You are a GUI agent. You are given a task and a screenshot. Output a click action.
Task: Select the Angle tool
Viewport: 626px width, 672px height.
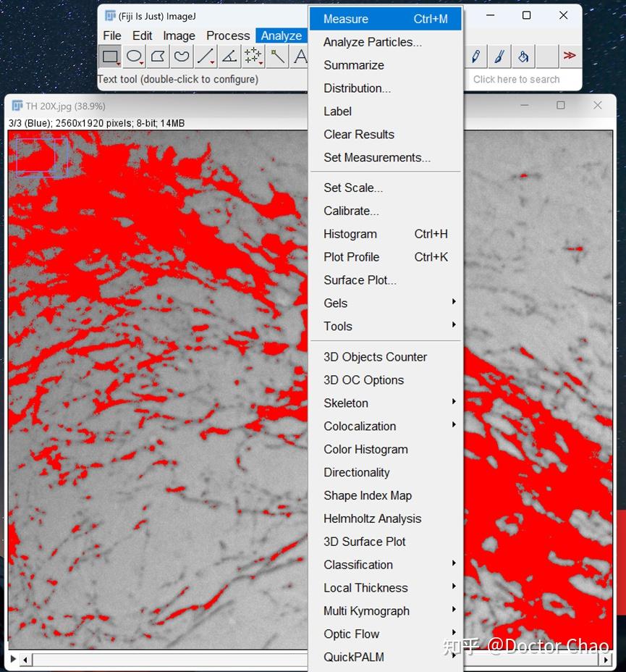pyautogui.click(x=228, y=56)
